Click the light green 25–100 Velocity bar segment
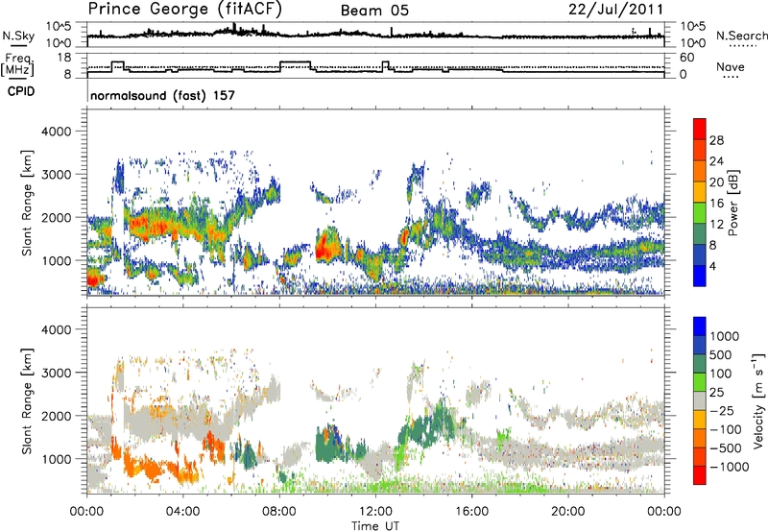The height and width of the screenshot is (532, 768). [700, 382]
